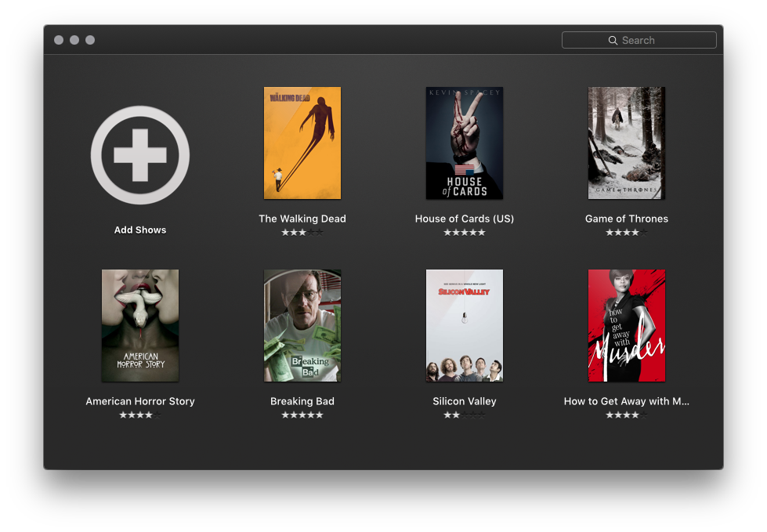Click the Silicon Valley title text
The image size is (767, 532).
(x=465, y=401)
